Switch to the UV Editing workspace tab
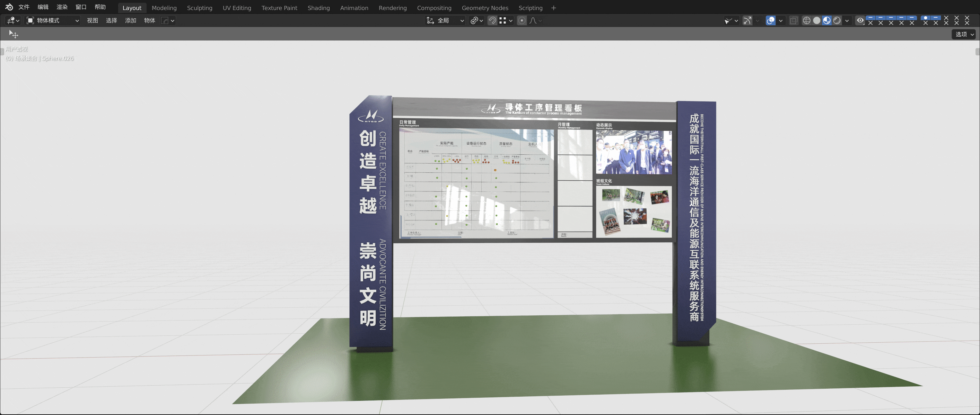Viewport: 980px width, 415px height. tap(237, 8)
